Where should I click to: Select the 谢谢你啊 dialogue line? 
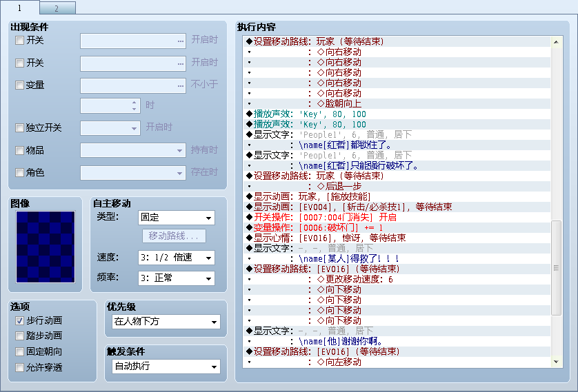397,341
